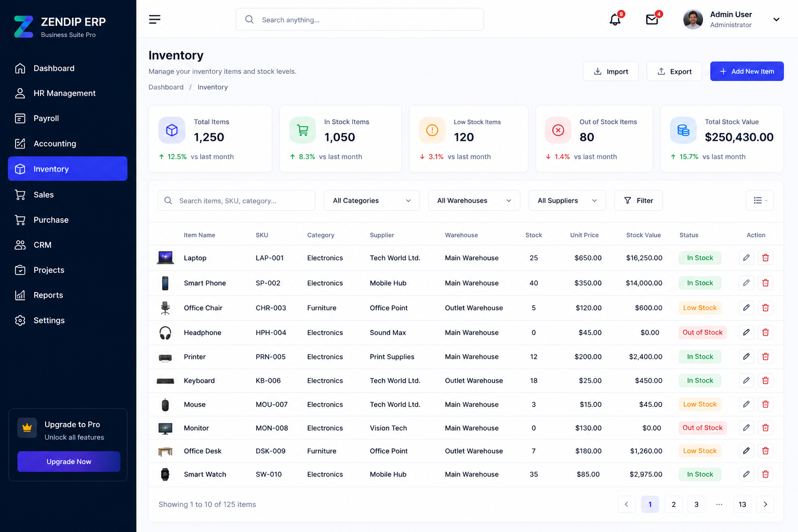This screenshot has height=532, width=798.
Task: Click the Total Stock Value coins icon
Action: [683, 130]
